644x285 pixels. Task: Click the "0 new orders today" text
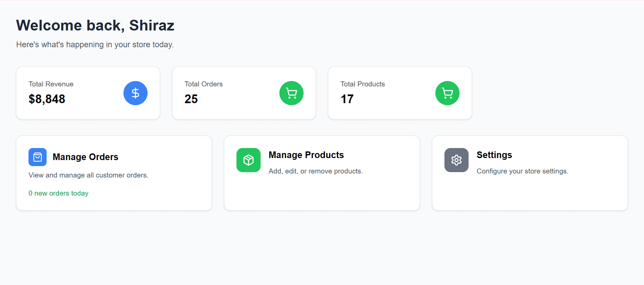[x=58, y=193]
